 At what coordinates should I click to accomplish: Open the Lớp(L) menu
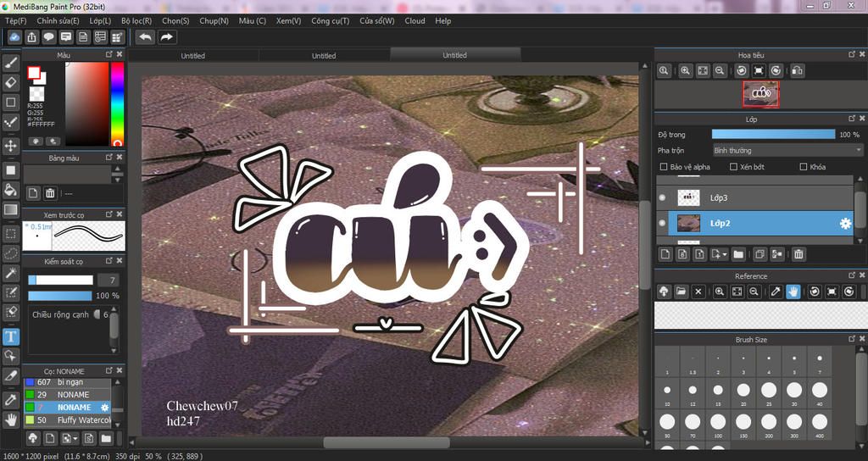click(x=100, y=20)
